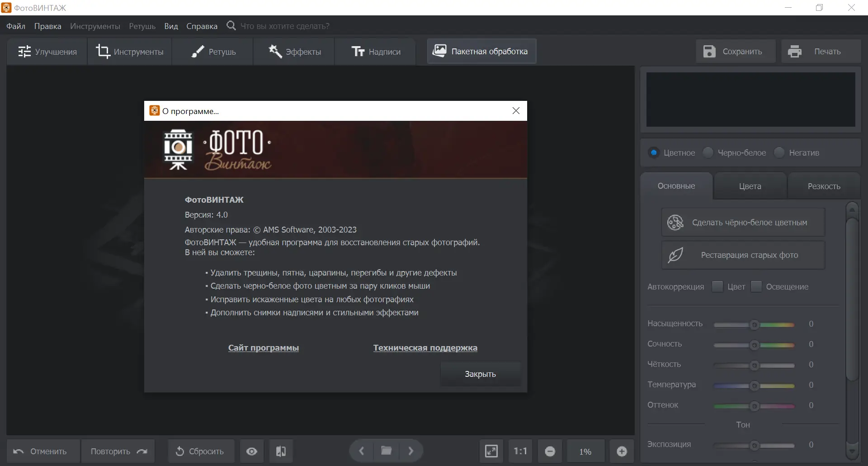Click the Сочность slider handle

[754, 345]
